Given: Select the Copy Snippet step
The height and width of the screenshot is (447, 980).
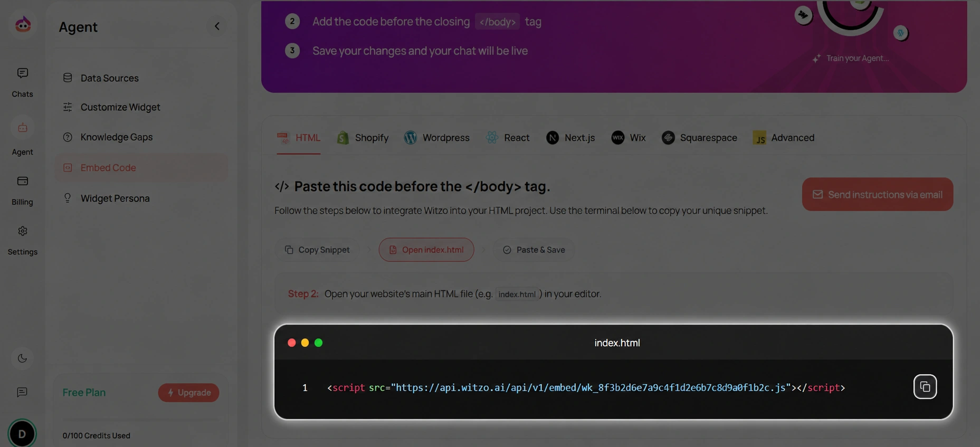Looking at the screenshot, I should [317, 250].
